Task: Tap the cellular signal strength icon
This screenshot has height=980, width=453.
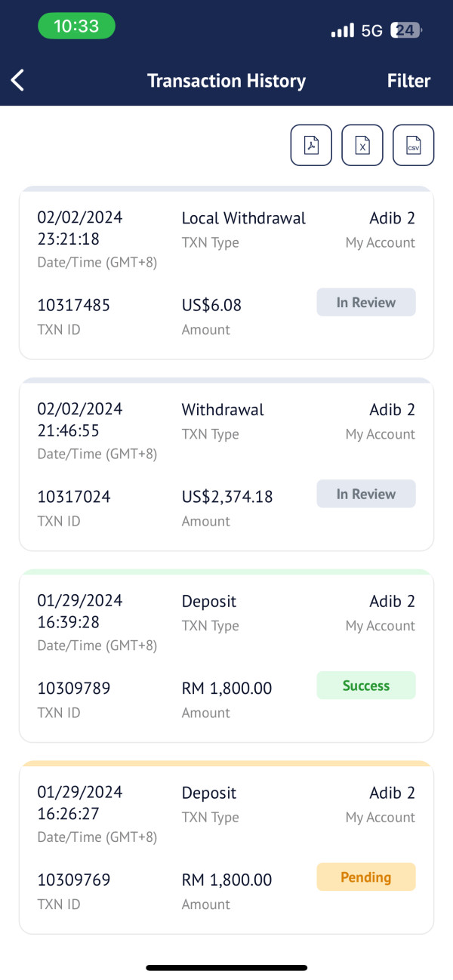Action: click(342, 31)
